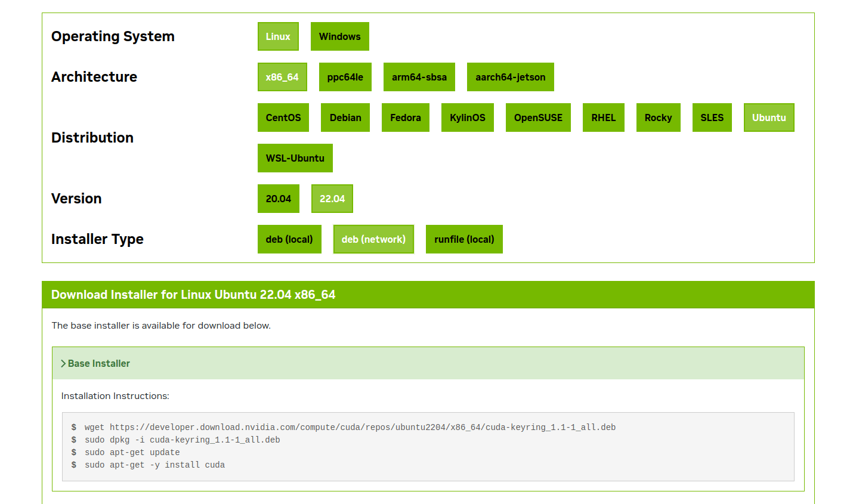Viewport: 853px width, 504px height.
Task: Select version 20.04
Action: point(279,199)
